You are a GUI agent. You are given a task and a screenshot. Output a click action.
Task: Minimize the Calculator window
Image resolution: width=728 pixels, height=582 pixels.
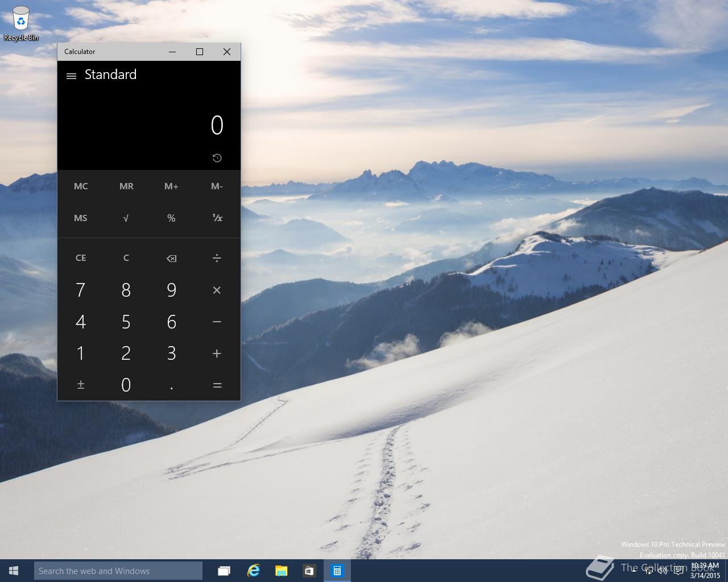tap(172, 52)
